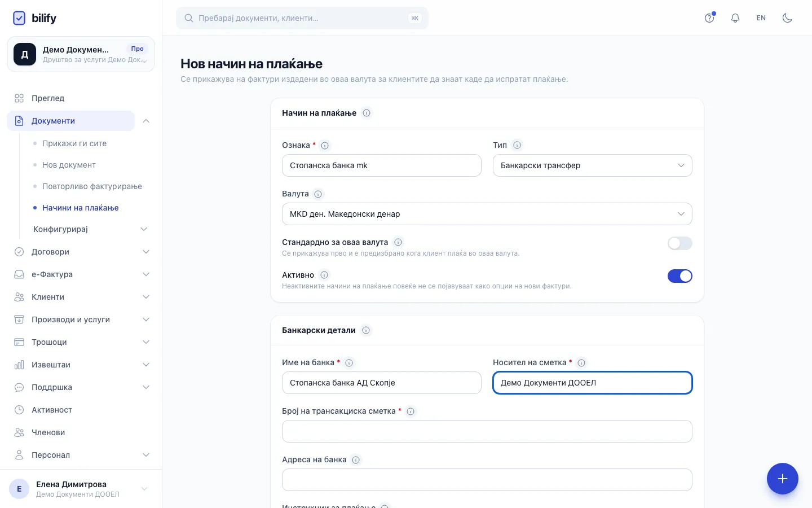Image resolution: width=812 pixels, height=508 pixels.
Task: Click info icon next to Начин на плаќање heading
Action: 367,113
